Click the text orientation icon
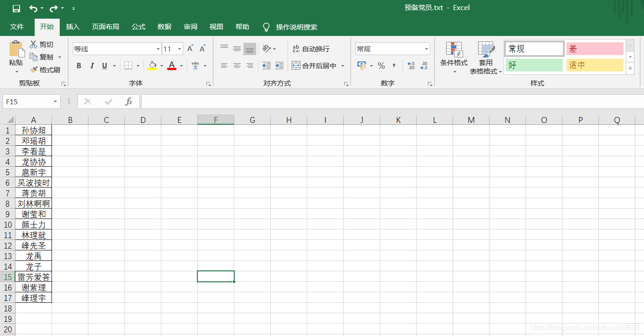The width and height of the screenshot is (644, 336). coord(267,48)
